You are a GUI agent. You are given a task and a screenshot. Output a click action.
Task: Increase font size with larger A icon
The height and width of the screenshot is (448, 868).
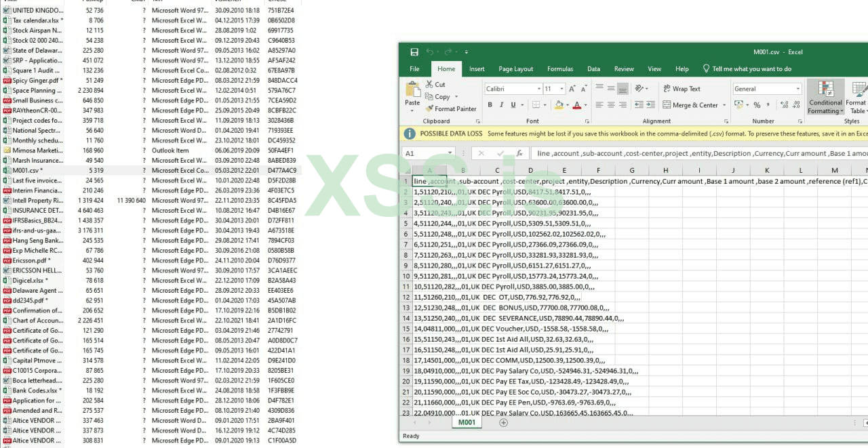[574, 89]
